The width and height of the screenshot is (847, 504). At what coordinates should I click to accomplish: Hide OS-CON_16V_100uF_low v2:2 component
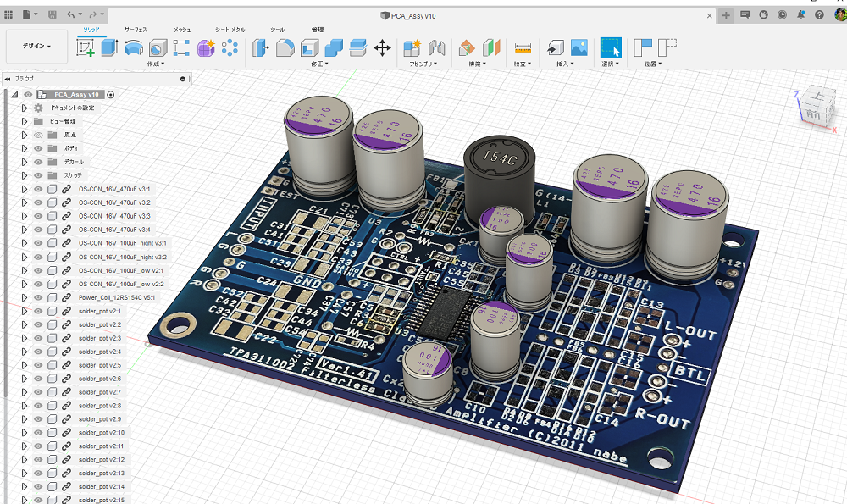point(38,284)
